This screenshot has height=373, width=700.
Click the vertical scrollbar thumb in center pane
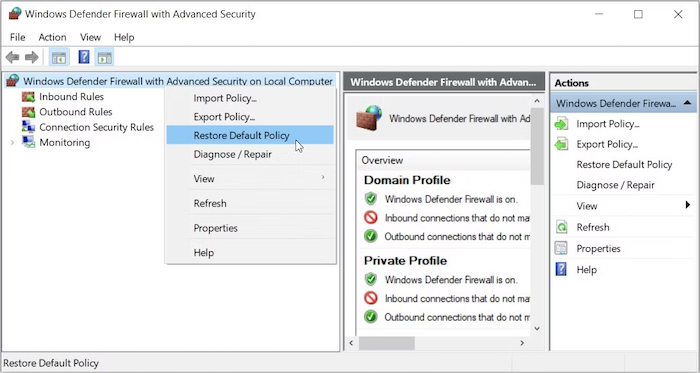[x=537, y=146]
